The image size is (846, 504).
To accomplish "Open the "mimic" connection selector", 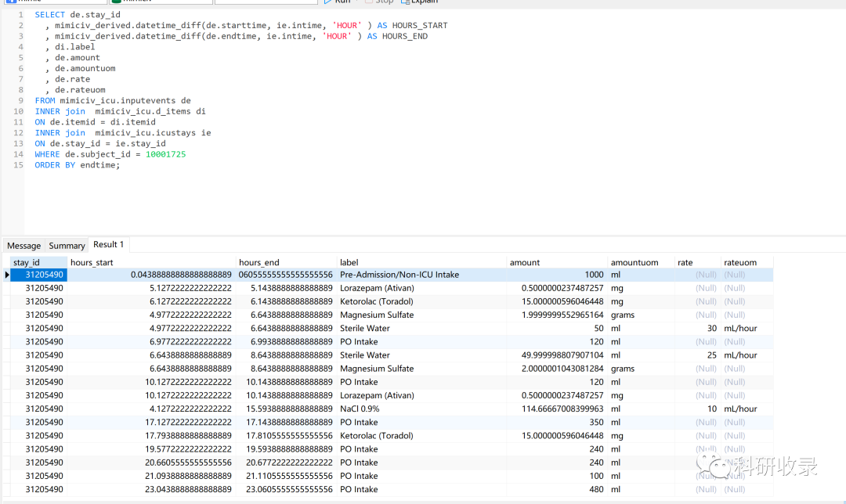I will 55,2.
